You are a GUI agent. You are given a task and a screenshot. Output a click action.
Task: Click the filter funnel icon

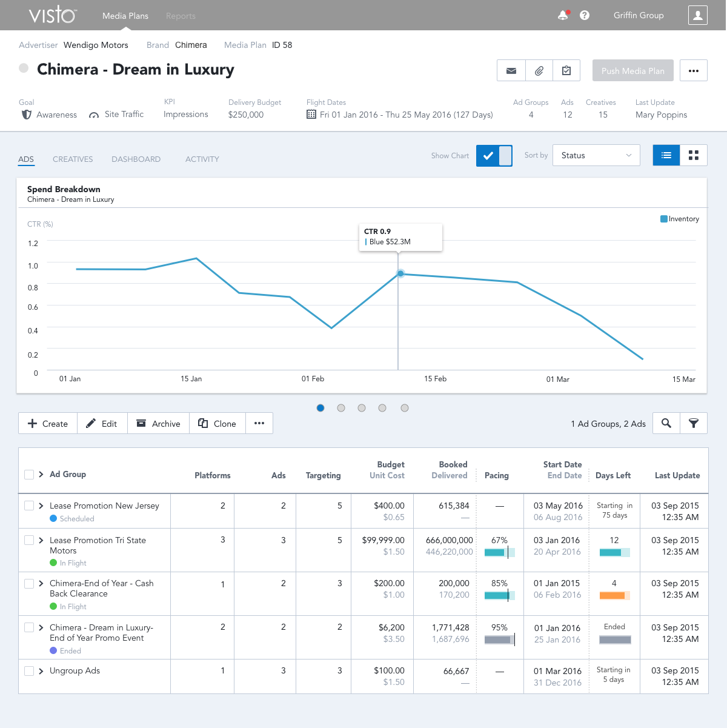[x=694, y=423]
